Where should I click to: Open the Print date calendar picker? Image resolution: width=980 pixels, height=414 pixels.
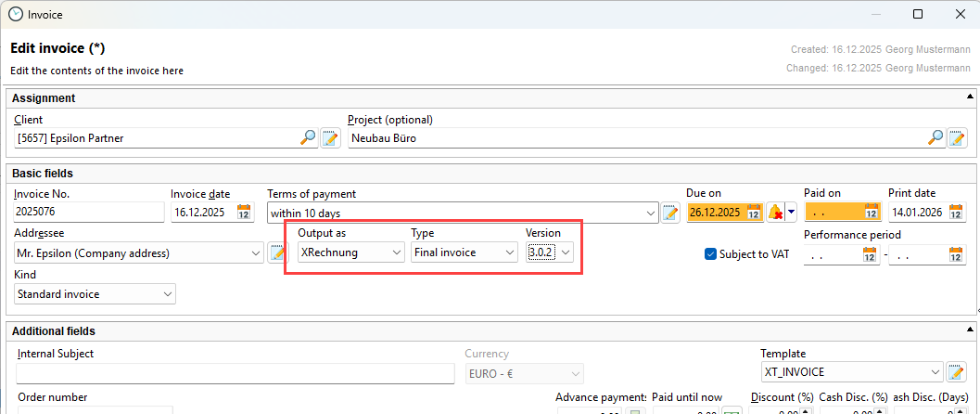[x=955, y=213]
